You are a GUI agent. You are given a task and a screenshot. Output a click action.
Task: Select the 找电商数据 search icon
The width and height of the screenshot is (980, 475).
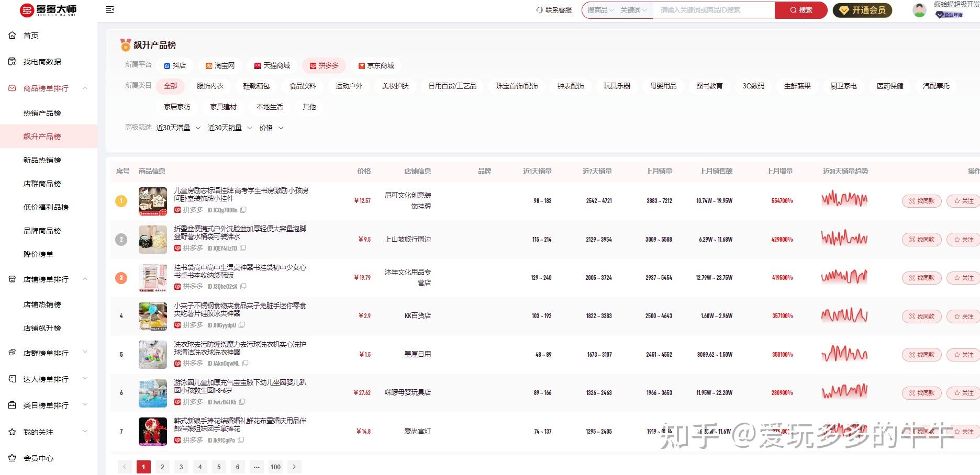[x=12, y=61]
